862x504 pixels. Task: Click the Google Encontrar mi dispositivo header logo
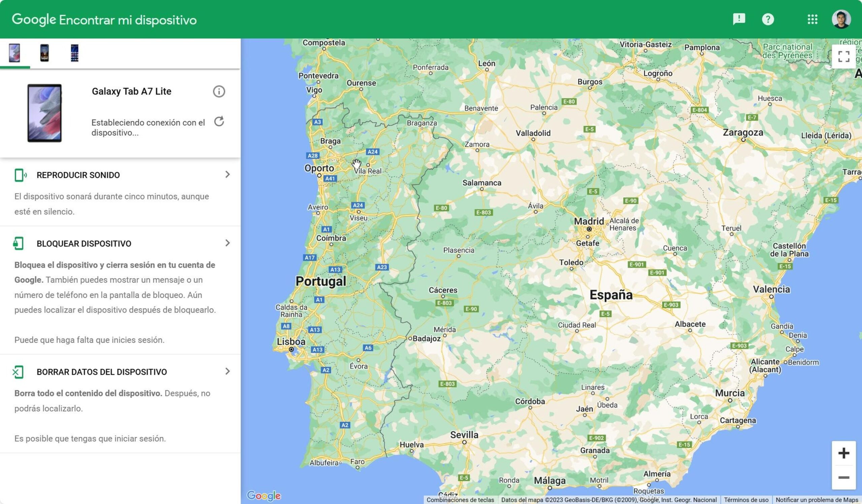coord(104,20)
